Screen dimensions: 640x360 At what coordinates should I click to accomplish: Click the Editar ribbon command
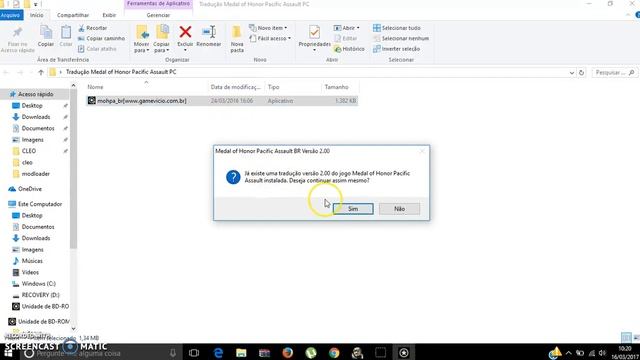click(346, 38)
